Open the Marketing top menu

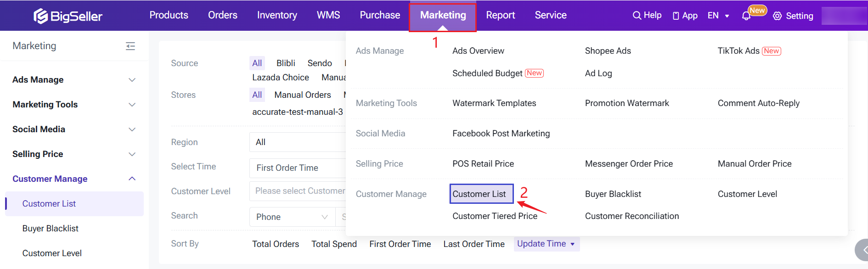click(443, 15)
